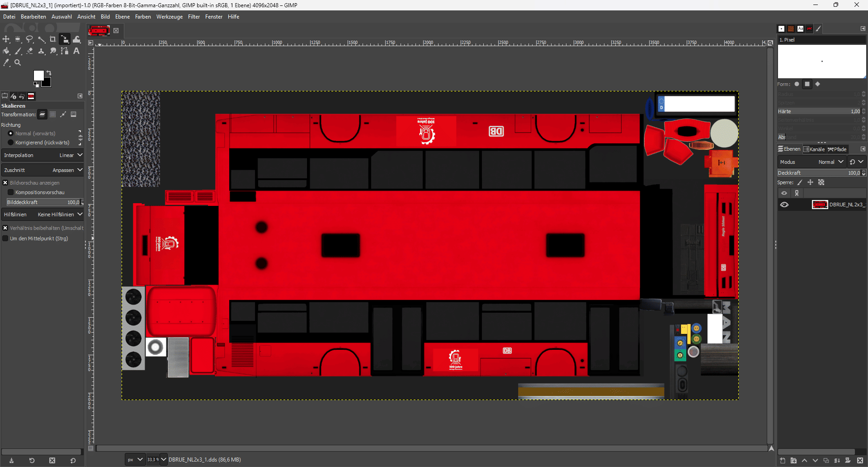Switch to the Kanäle tab
868x467 pixels.
814,149
